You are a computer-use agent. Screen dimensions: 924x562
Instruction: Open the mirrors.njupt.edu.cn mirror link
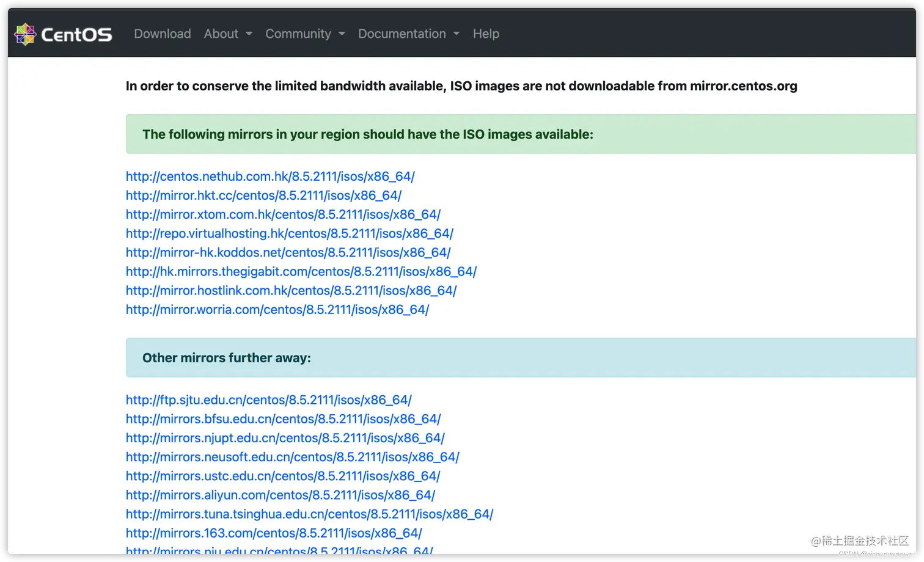(285, 438)
